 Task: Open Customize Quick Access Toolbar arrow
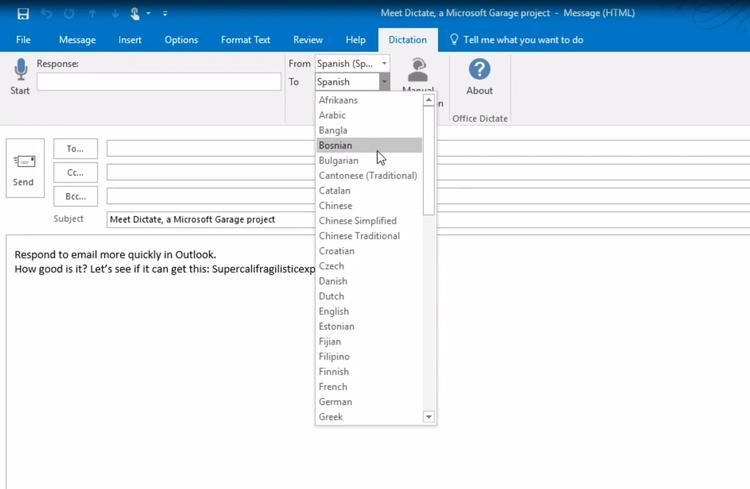click(165, 13)
